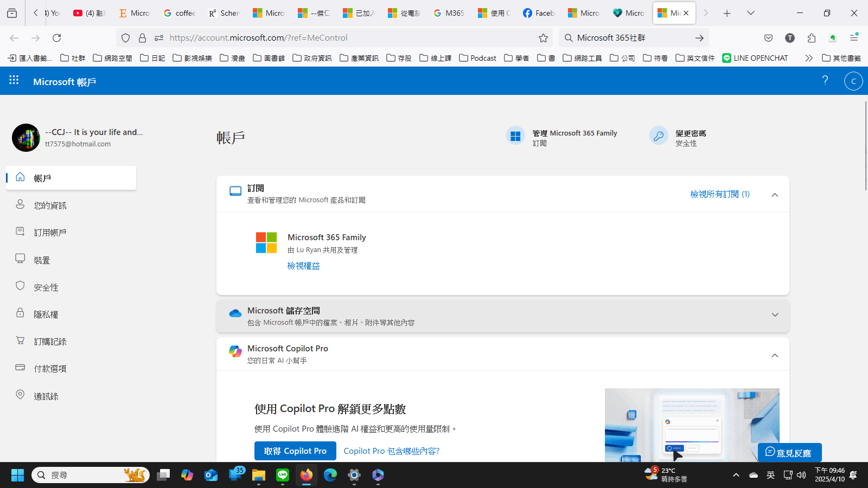List all tabs dropdown arrow
868x488 pixels.
click(x=751, y=13)
